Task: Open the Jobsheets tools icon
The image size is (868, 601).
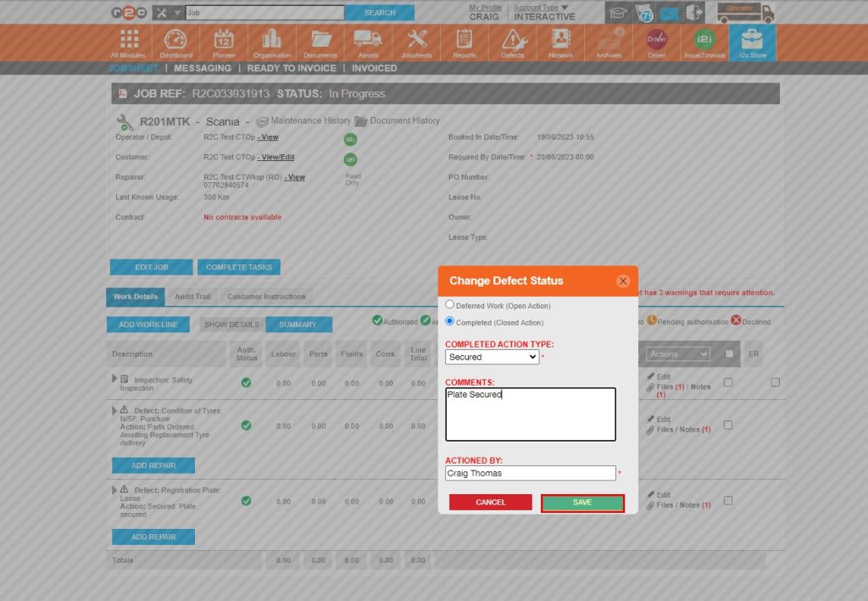Action: [416, 41]
